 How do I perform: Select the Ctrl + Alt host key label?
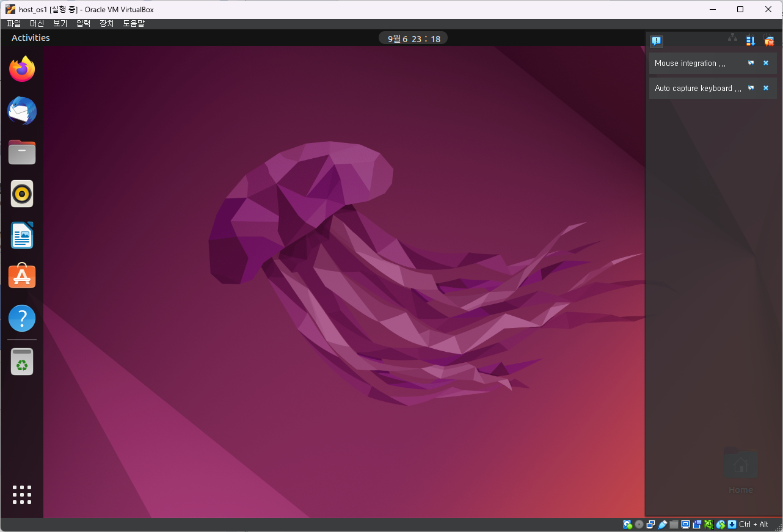point(754,524)
